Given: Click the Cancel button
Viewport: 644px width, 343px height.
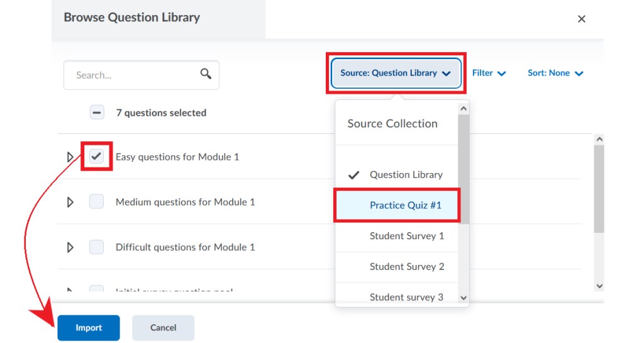Looking at the screenshot, I should pos(163,328).
